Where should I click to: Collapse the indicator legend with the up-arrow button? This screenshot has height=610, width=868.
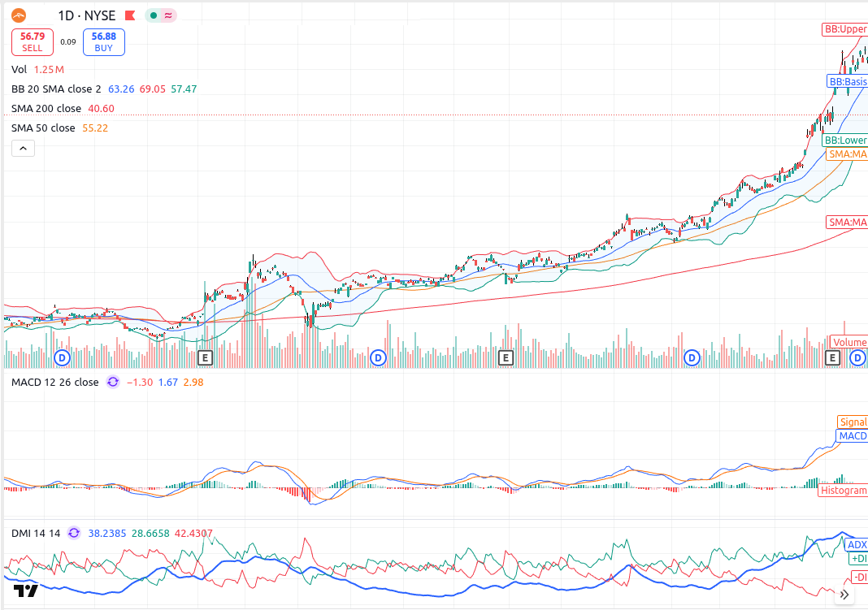23,148
